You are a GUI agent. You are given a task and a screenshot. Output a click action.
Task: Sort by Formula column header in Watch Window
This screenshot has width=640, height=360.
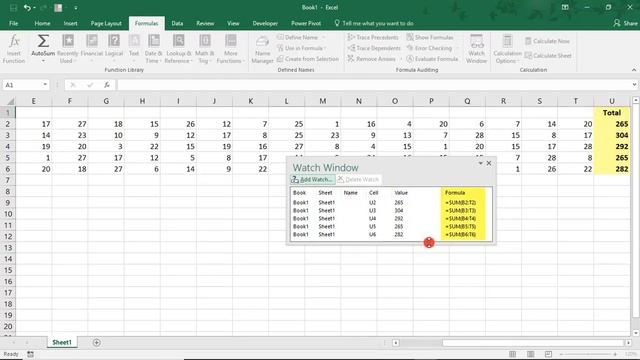pyautogui.click(x=455, y=193)
